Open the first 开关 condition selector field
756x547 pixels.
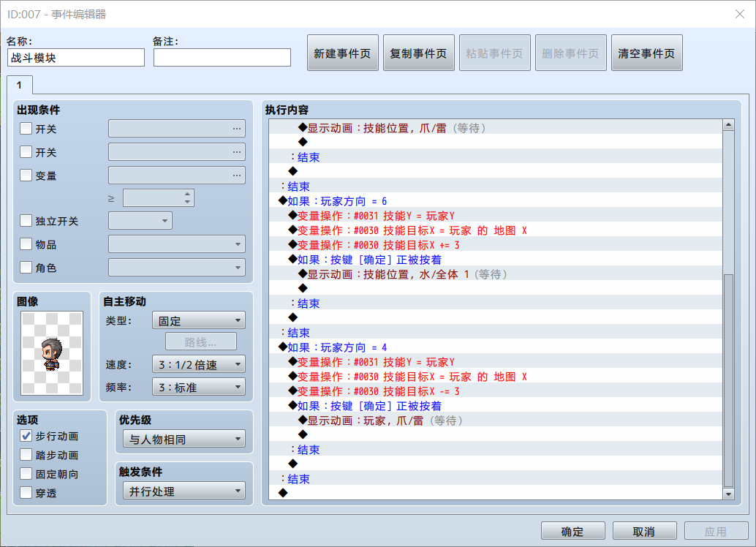coord(177,129)
